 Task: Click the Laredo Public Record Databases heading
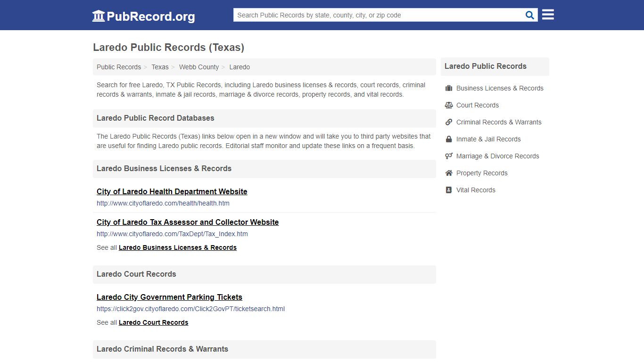pyautogui.click(x=156, y=118)
